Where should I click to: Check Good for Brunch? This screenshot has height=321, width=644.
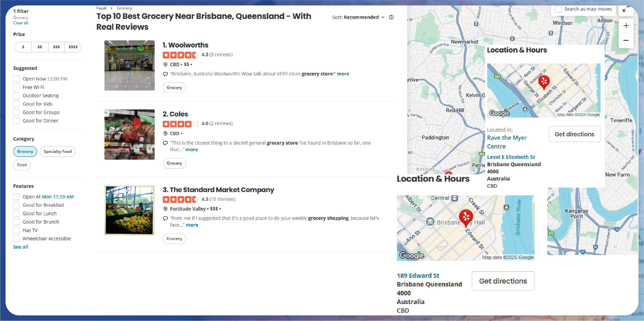point(16,222)
